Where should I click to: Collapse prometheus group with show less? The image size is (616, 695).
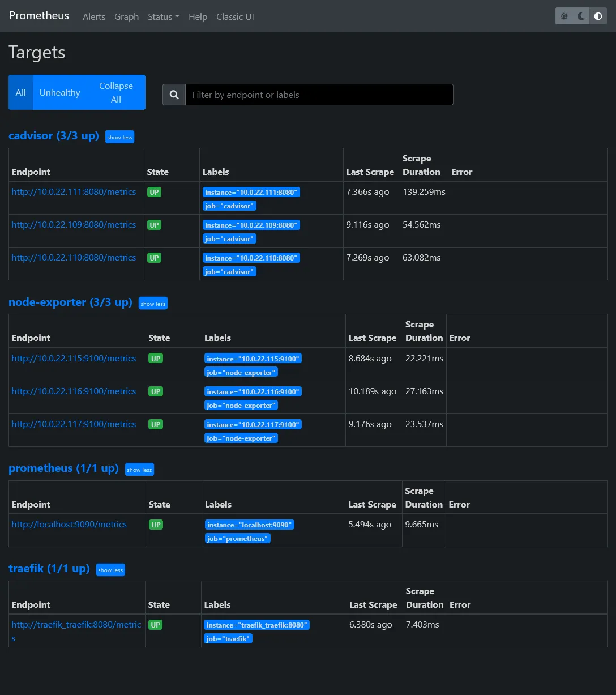pos(139,470)
